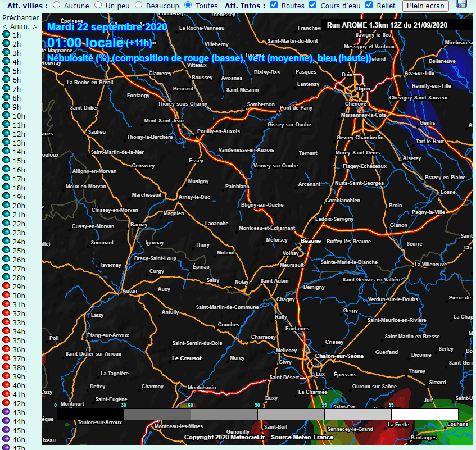Uncheck the Routes checkbox
This screenshot has width=476, height=450.
pos(274,5)
